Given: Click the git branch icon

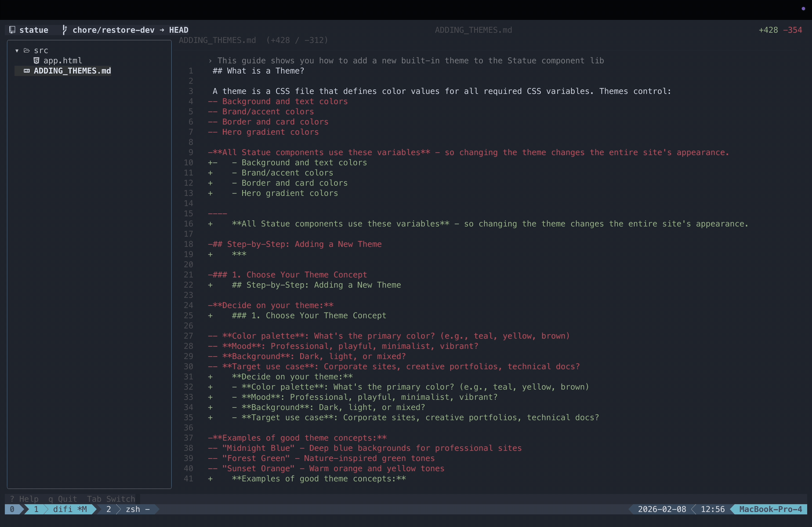Looking at the screenshot, I should [x=64, y=30].
